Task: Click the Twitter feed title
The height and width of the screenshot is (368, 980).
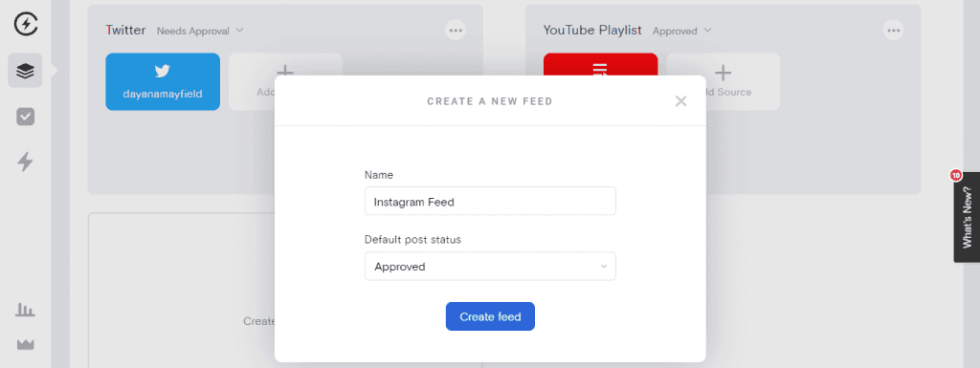Action: tap(125, 30)
